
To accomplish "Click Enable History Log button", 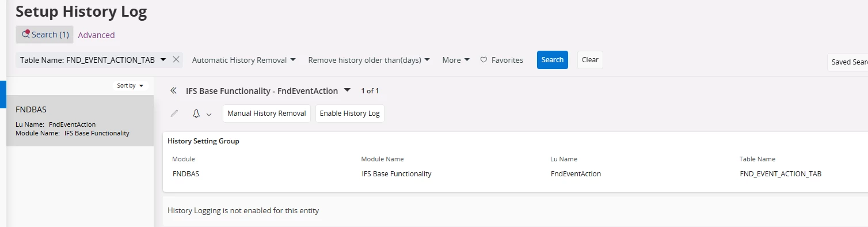I will [349, 113].
